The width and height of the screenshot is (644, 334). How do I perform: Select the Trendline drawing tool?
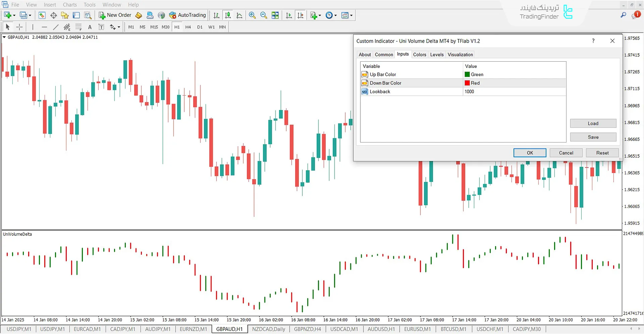(x=56, y=27)
